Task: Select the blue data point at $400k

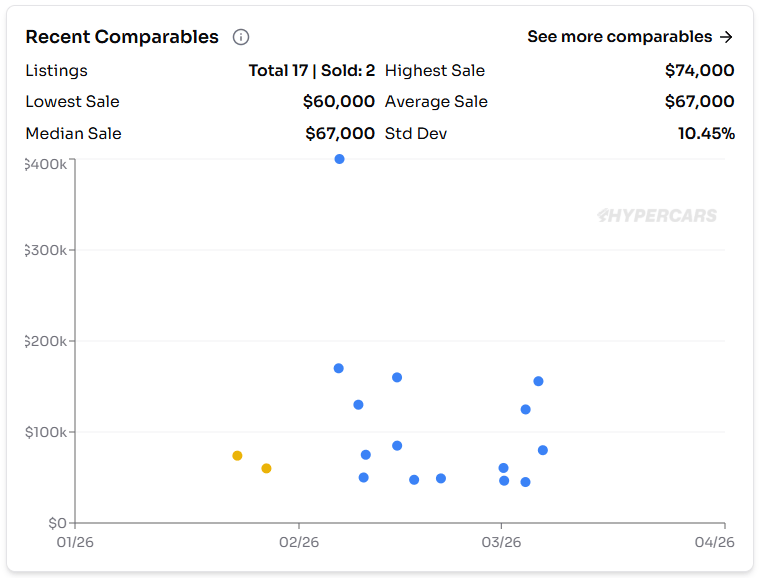Action: click(x=339, y=159)
